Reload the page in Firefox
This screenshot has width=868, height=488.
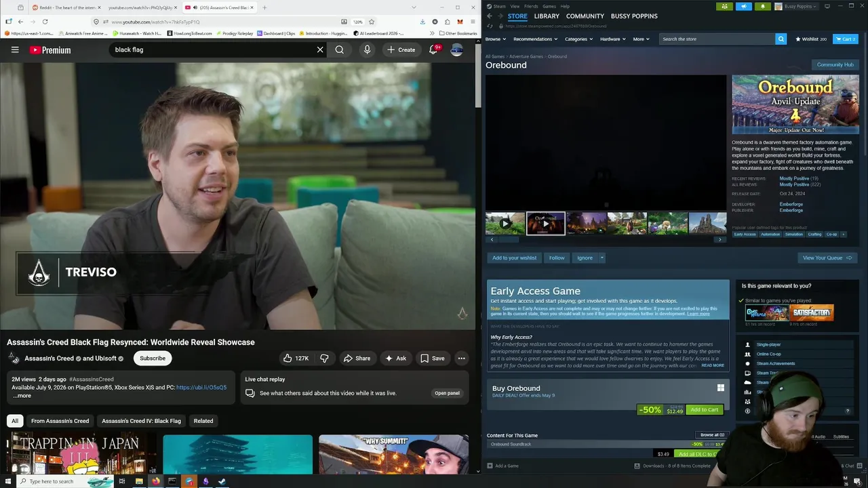coord(45,22)
